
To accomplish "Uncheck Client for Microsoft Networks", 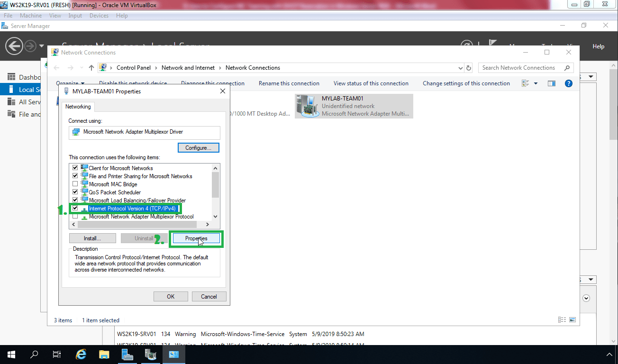I will (x=75, y=168).
